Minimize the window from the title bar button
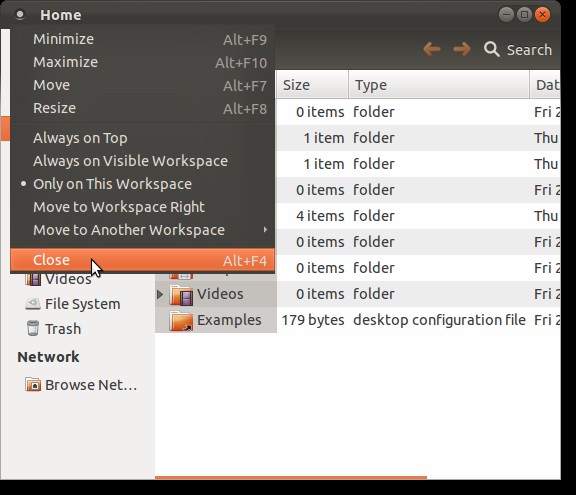Screen dimensions: 576x495 (506, 15)
